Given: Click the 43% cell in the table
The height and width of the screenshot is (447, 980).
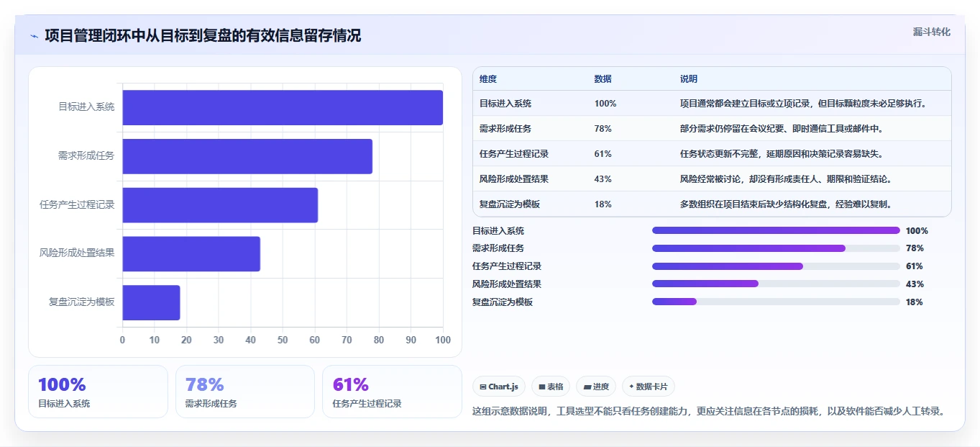Looking at the screenshot, I should 603,179.
